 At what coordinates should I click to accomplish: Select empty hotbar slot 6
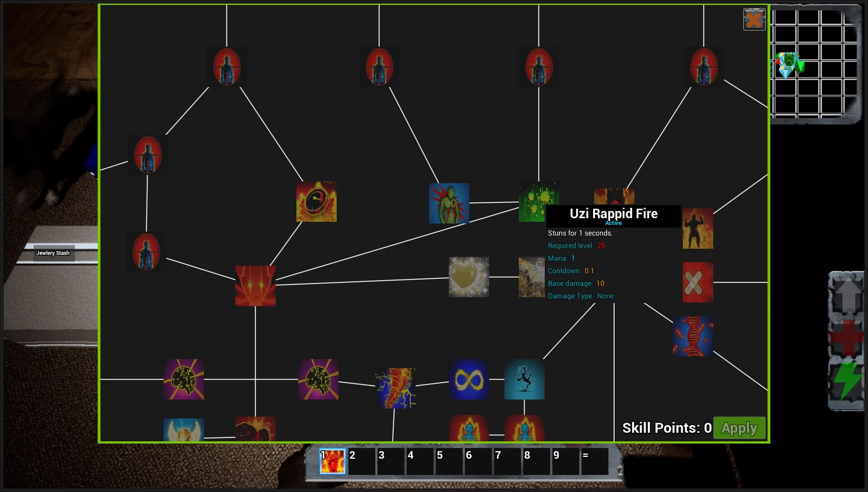tap(478, 461)
